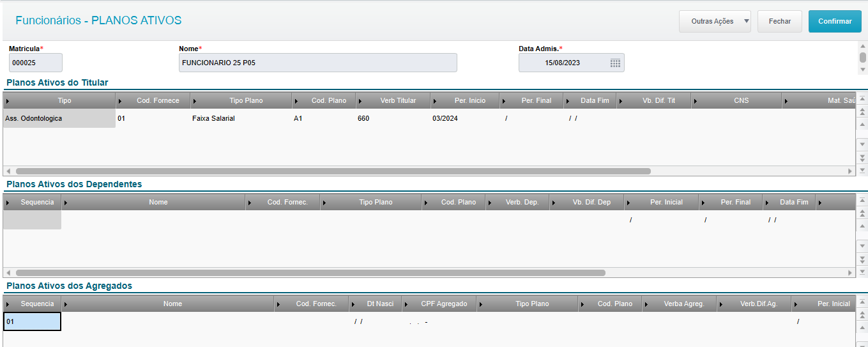Open the Outras Ações dropdown
868x347 pixels.
pos(715,21)
